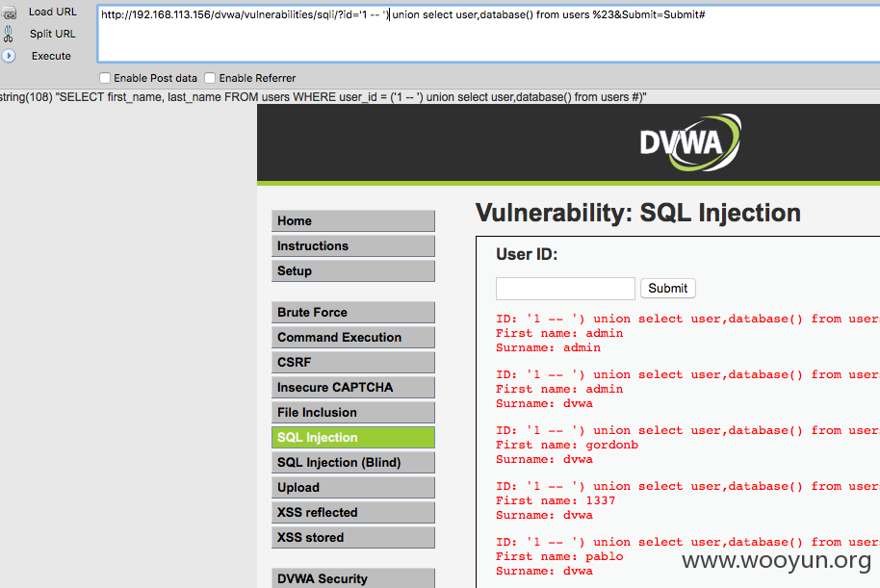Open File Inclusion page

[x=353, y=413]
